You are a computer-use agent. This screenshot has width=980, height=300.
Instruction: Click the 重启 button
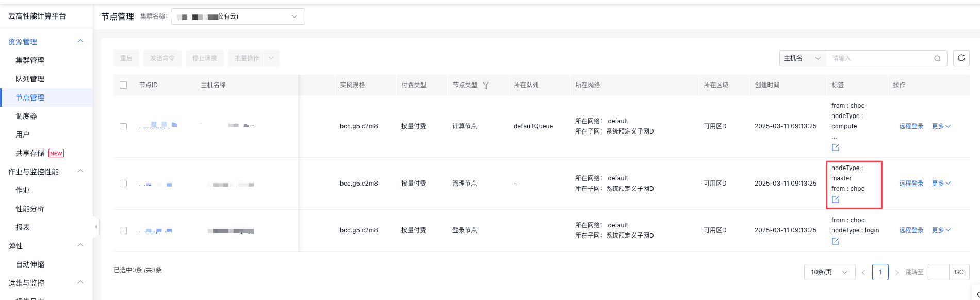click(126, 58)
